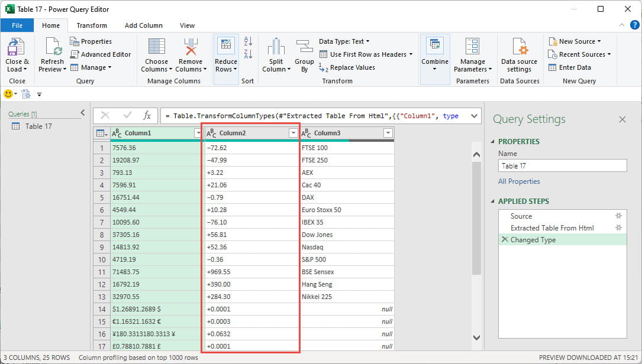Click Replace Values in the Transform group
642x364 pixels.
pos(350,67)
